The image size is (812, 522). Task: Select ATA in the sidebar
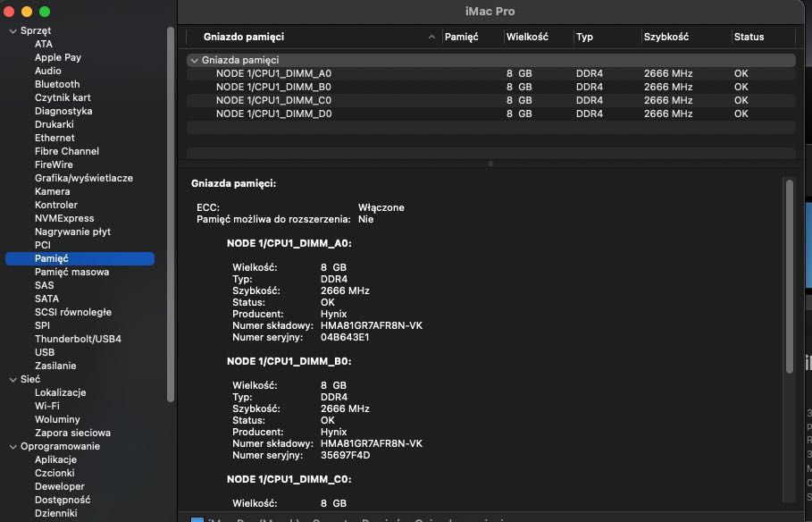[44, 44]
